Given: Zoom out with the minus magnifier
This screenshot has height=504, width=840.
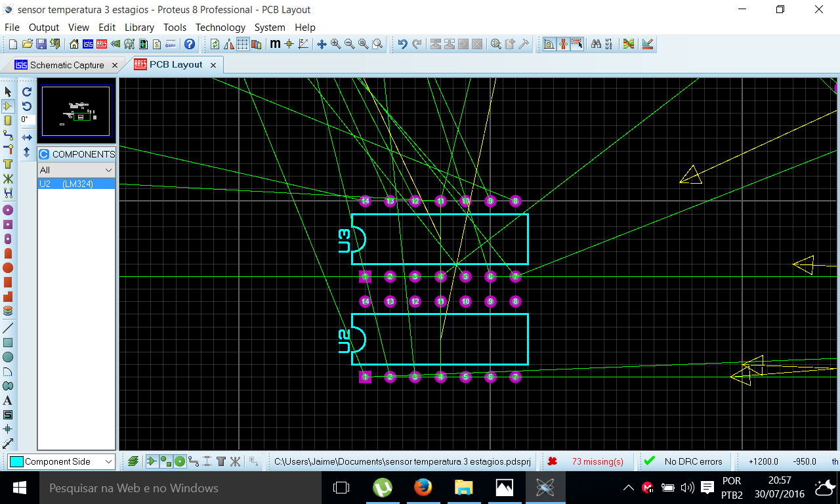Looking at the screenshot, I should click(349, 44).
